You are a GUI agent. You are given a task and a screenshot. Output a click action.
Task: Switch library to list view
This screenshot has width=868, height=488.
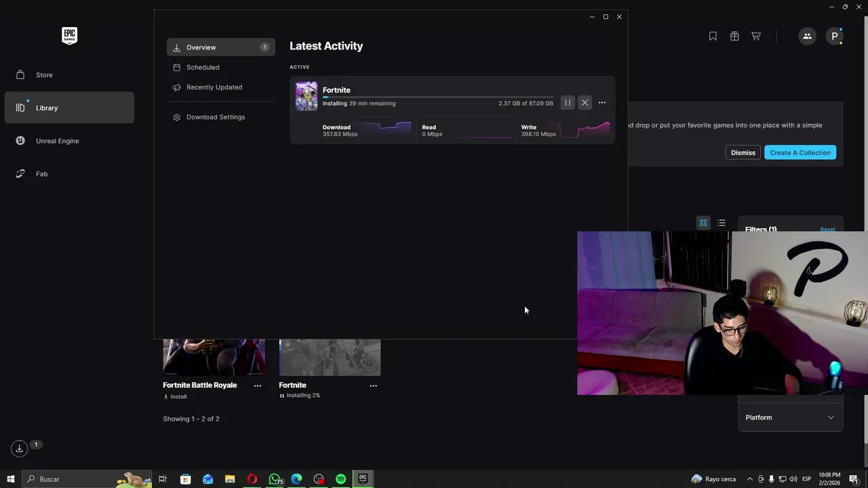tap(722, 223)
